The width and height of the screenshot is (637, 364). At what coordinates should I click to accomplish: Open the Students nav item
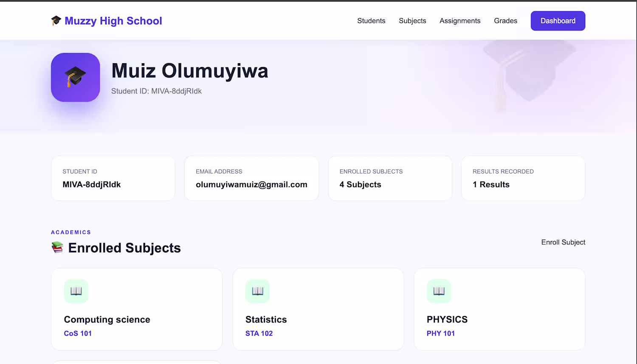coord(371,21)
